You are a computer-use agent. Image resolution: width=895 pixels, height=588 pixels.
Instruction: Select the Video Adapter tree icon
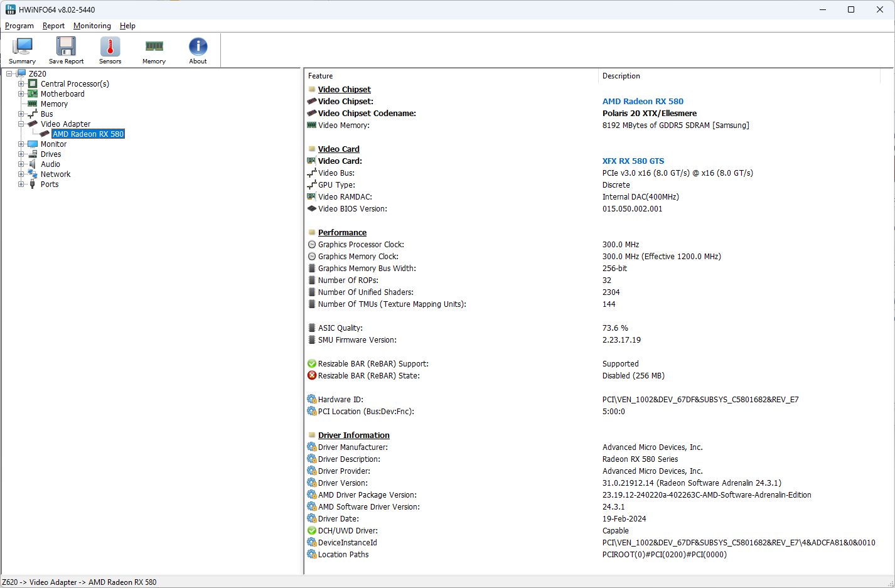[x=33, y=124]
